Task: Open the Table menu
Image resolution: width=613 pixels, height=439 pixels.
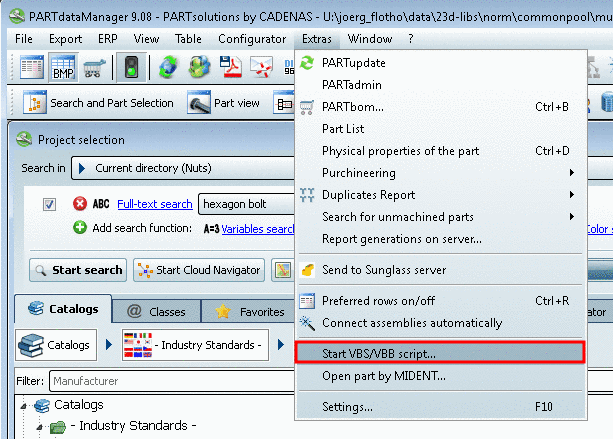Action: pyautogui.click(x=188, y=39)
